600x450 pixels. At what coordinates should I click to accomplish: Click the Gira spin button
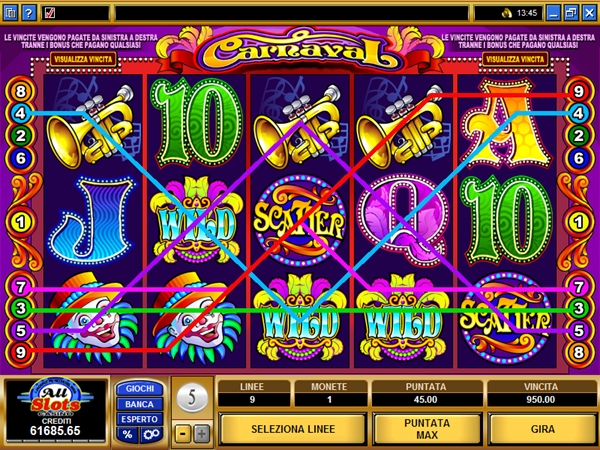coord(543,429)
